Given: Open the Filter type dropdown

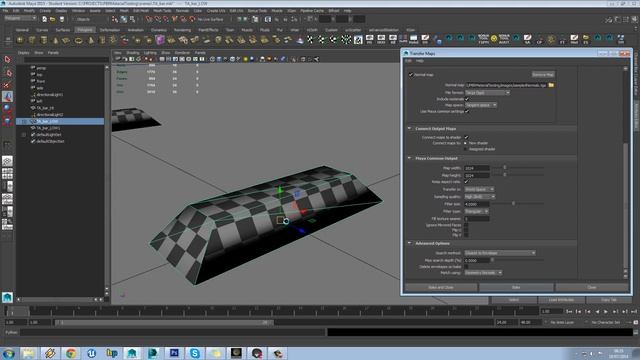Looking at the screenshot, I should (x=476, y=211).
